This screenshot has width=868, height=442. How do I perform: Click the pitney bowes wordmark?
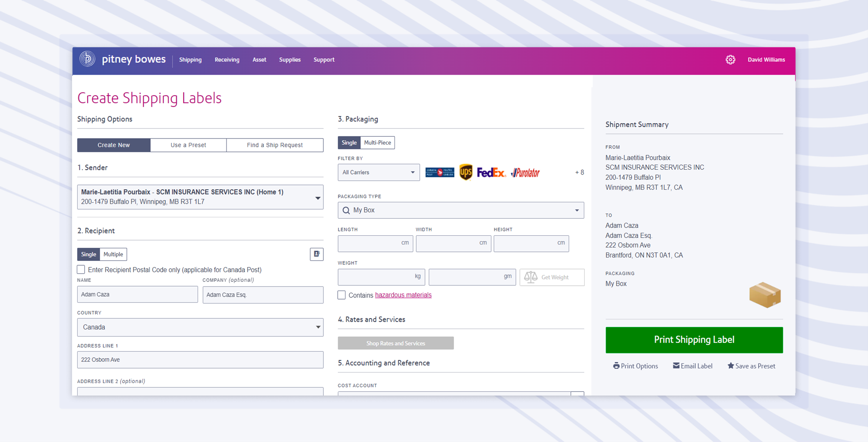134,59
